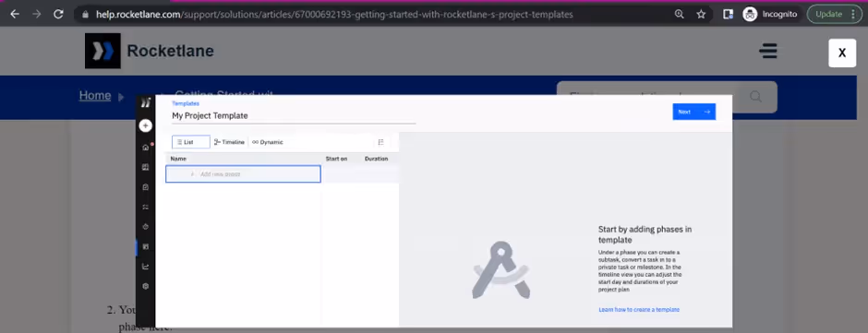
Task: Open the hamburger menu in the page header
Action: 767,51
